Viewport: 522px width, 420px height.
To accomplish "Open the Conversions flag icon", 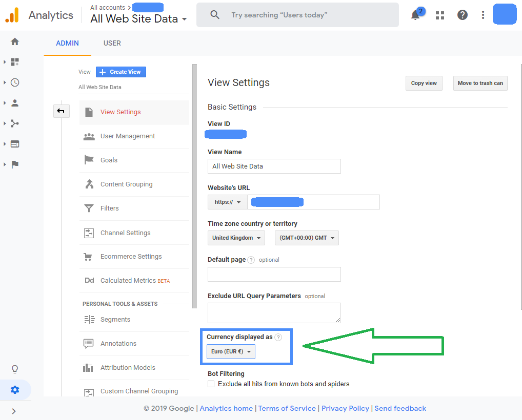I will click(x=15, y=164).
